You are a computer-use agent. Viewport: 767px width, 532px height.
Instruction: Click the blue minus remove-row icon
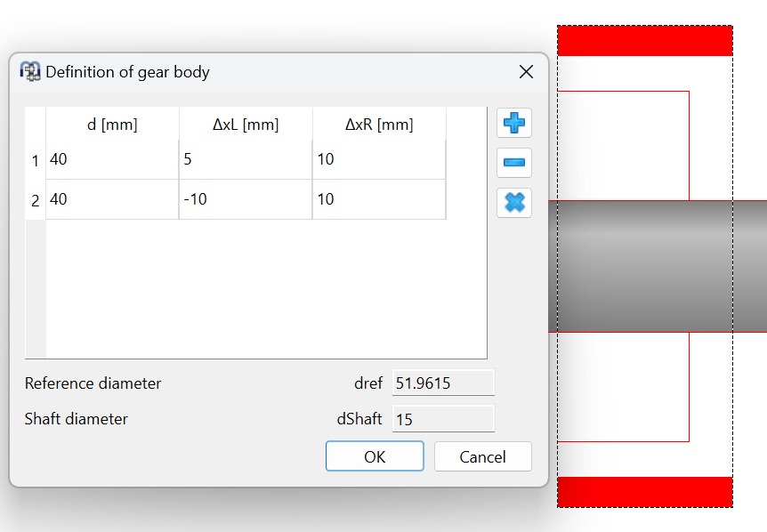513,163
